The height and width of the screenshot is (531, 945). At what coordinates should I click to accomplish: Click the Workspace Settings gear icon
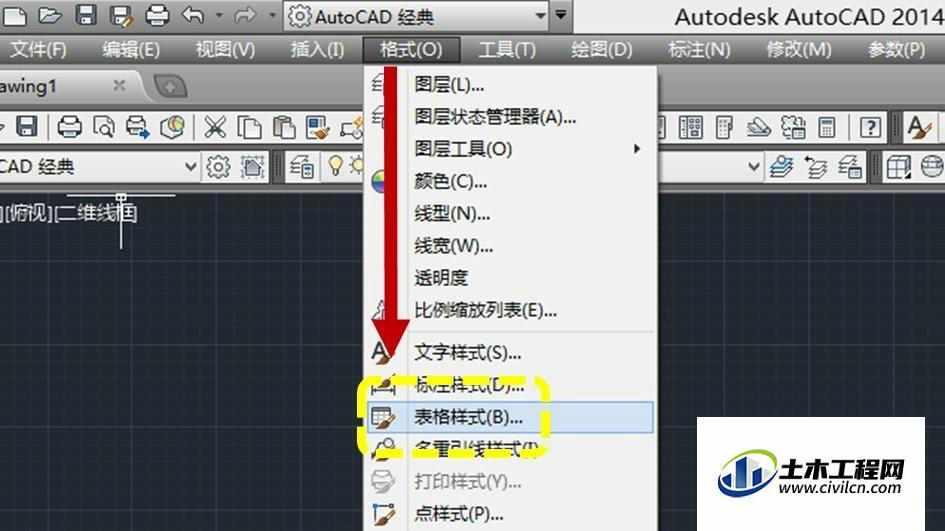point(218,167)
